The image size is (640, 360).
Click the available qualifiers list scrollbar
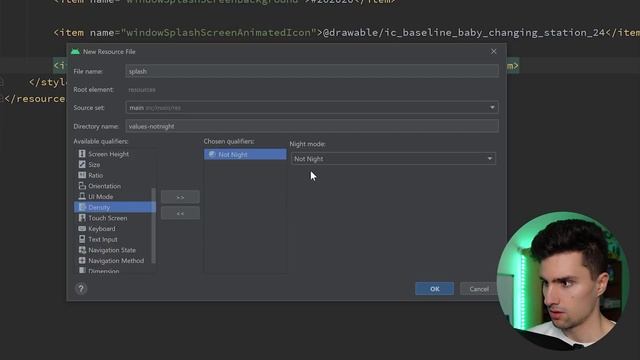click(153, 225)
